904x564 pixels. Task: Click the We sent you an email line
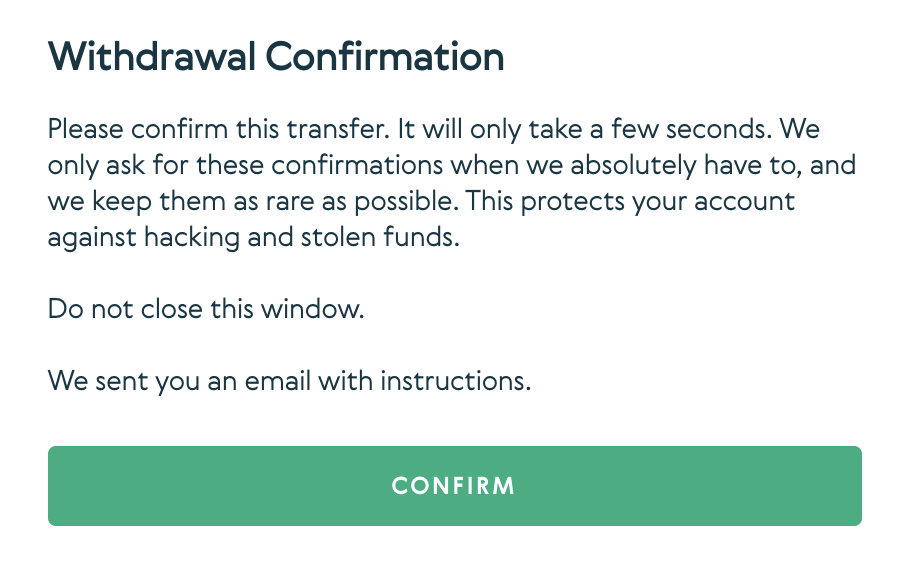pyautogui.click(x=289, y=381)
